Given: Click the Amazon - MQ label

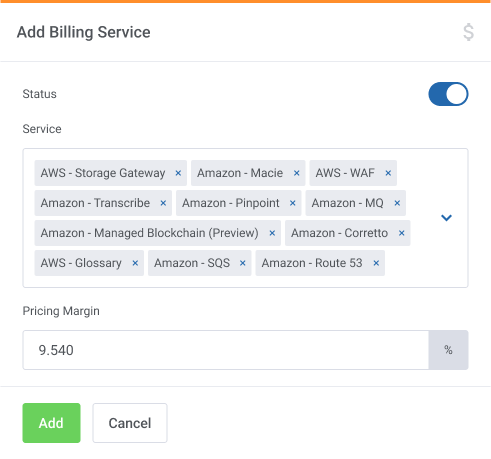Looking at the screenshot, I should [348, 203].
